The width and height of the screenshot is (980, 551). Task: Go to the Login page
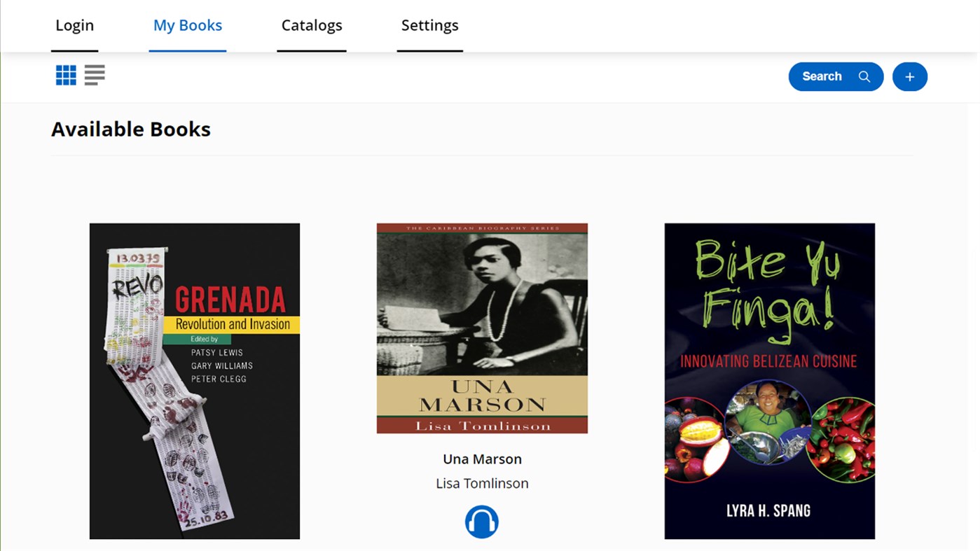coord(74,25)
